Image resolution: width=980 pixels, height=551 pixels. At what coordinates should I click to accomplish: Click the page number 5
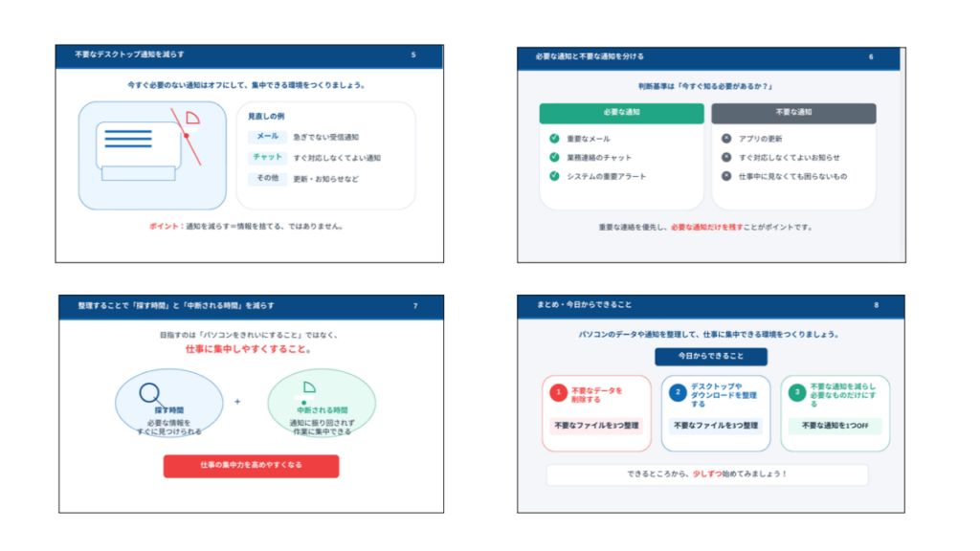pyautogui.click(x=413, y=55)
